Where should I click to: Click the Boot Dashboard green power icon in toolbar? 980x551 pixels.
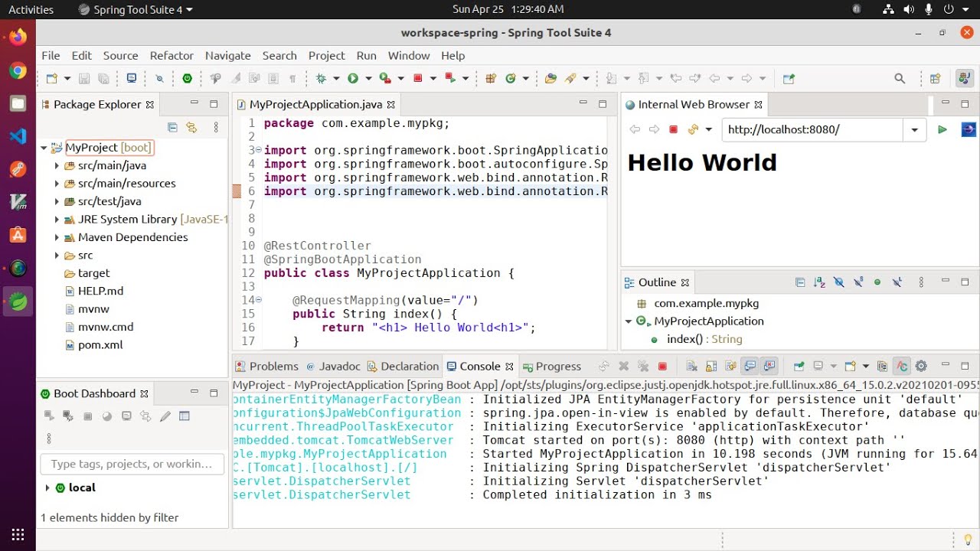(187, 78)
